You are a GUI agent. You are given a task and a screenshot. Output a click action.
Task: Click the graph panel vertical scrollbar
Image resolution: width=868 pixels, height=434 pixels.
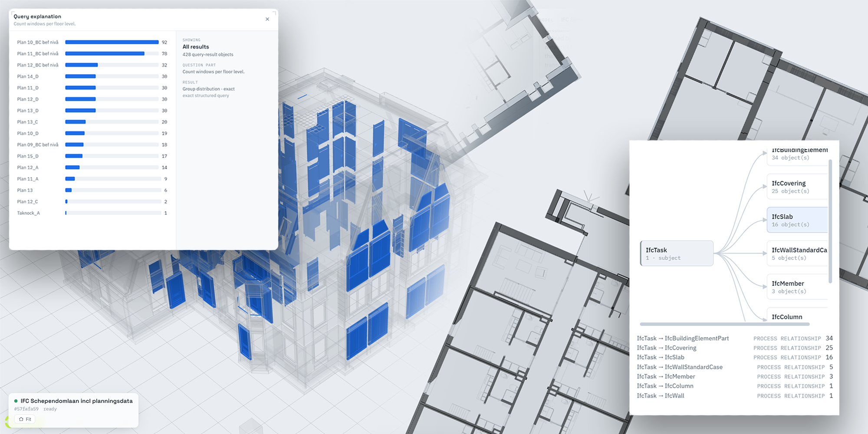[830, 221]
